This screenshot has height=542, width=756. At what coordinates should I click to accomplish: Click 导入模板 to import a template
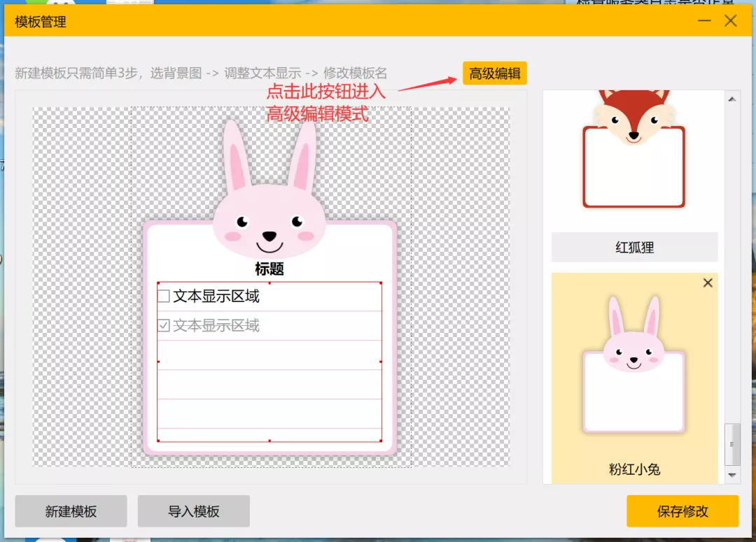point(194,511)
